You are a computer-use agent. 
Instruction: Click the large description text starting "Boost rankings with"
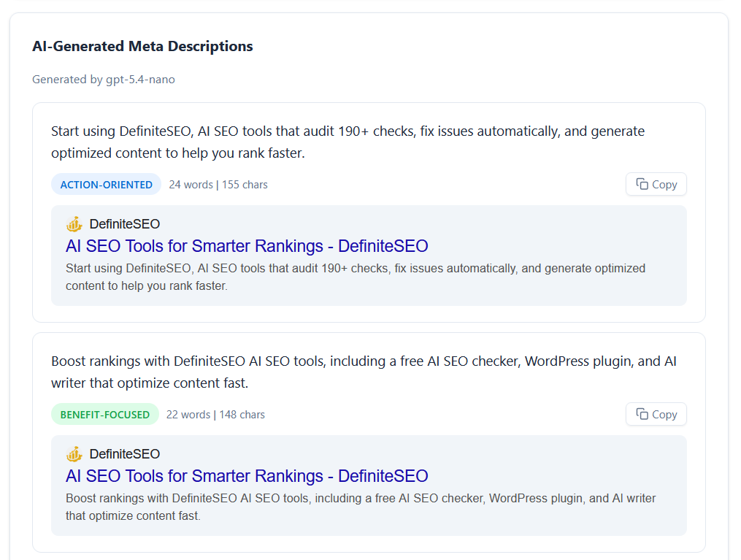point(364,372)
